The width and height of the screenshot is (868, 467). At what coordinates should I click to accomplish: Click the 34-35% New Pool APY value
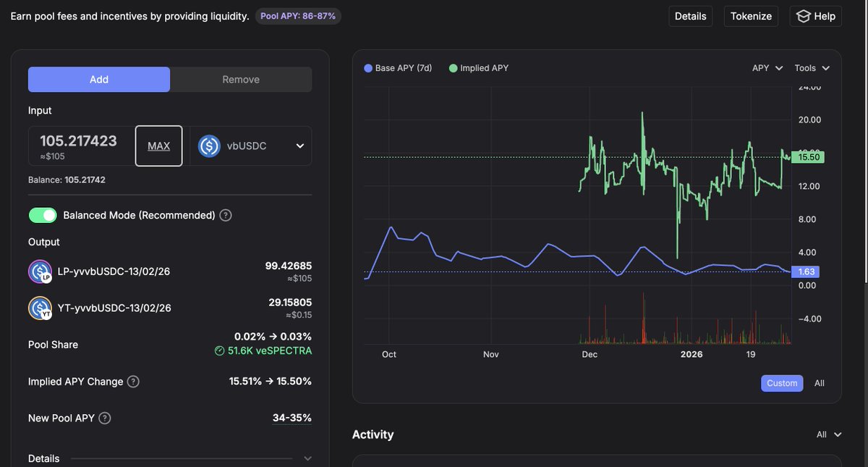(292, 418)
